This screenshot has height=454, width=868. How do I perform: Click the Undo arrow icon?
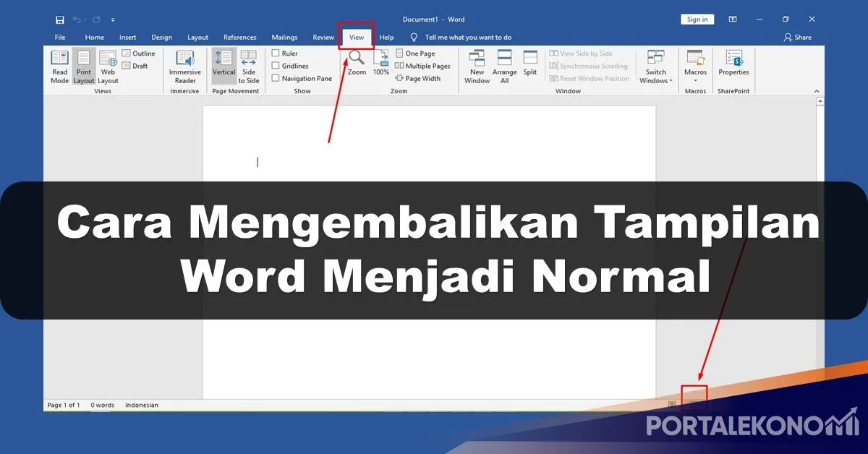[x=77, y=20]
